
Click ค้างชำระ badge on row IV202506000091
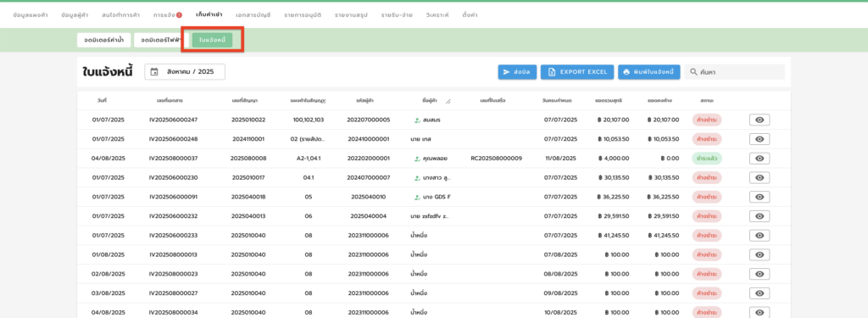pyautogui.click(x=706, y=197)
